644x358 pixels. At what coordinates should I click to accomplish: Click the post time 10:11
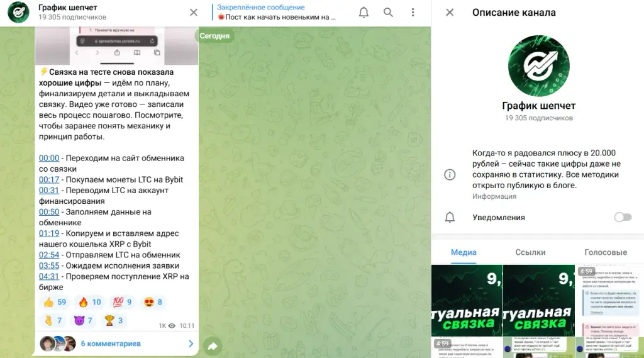click(187, 325)
